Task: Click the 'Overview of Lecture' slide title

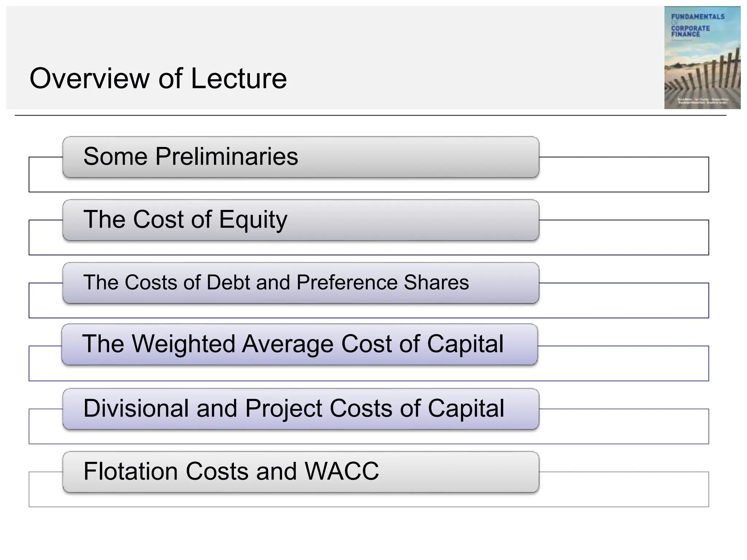Action: (x=158, y=78)
